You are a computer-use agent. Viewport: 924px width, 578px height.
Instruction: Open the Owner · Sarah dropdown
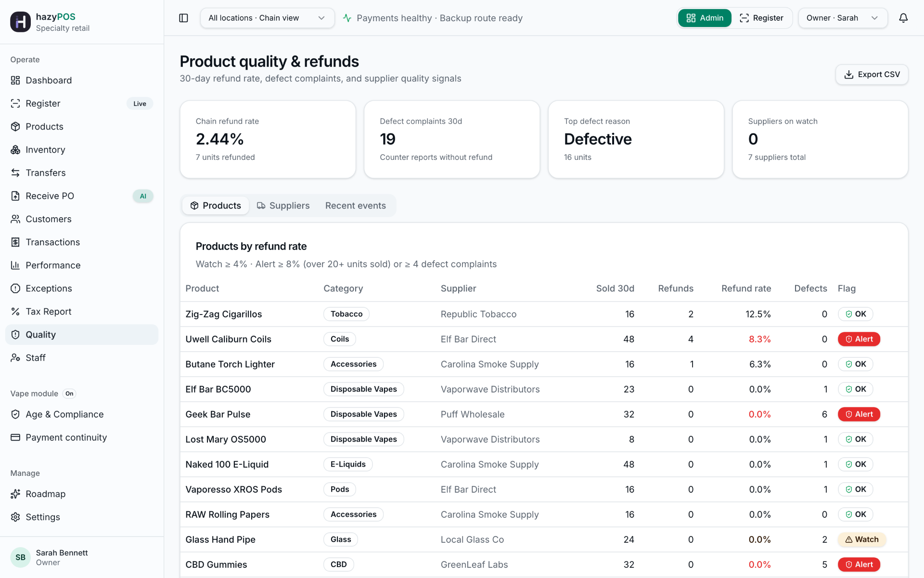(843, 18)
